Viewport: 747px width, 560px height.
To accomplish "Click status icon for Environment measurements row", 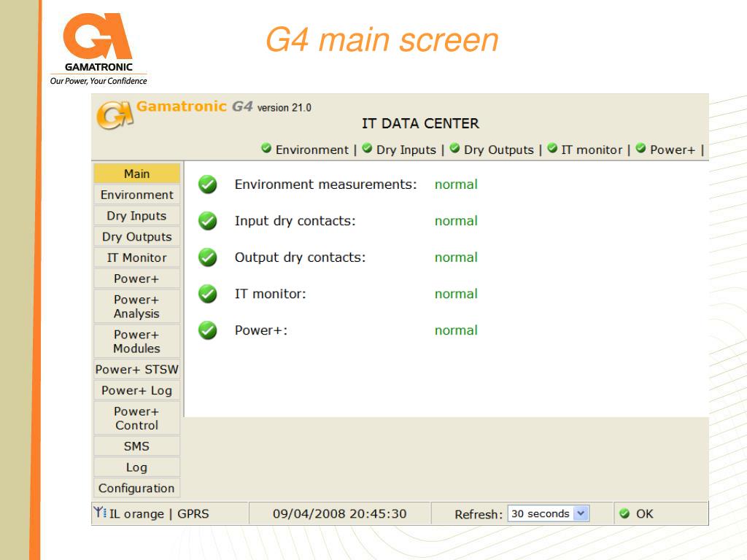I will click(208, 184).
